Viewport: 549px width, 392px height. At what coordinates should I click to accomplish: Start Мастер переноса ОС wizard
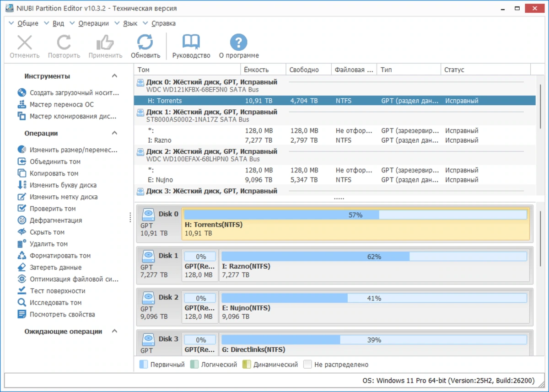[56, 104]
